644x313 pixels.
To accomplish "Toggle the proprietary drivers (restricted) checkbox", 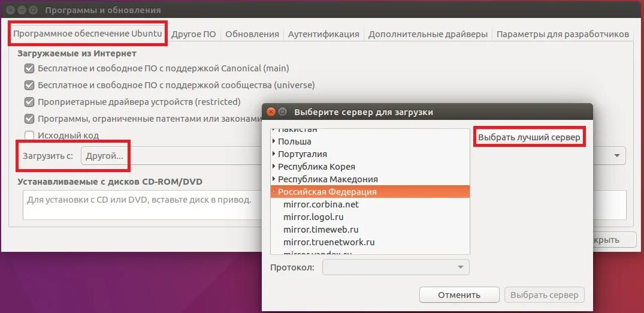I will [29, 101].
